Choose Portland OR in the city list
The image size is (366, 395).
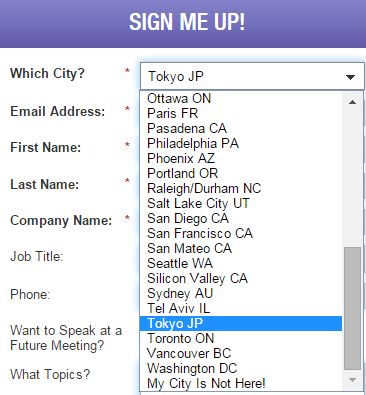[x=241, y=173]
